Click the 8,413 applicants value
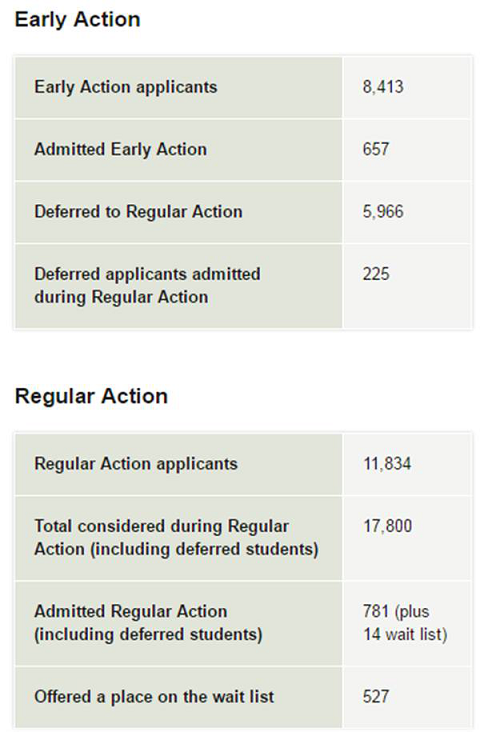Image resolution: width=480 pixels, height=732 pixels. click(383, 87)
